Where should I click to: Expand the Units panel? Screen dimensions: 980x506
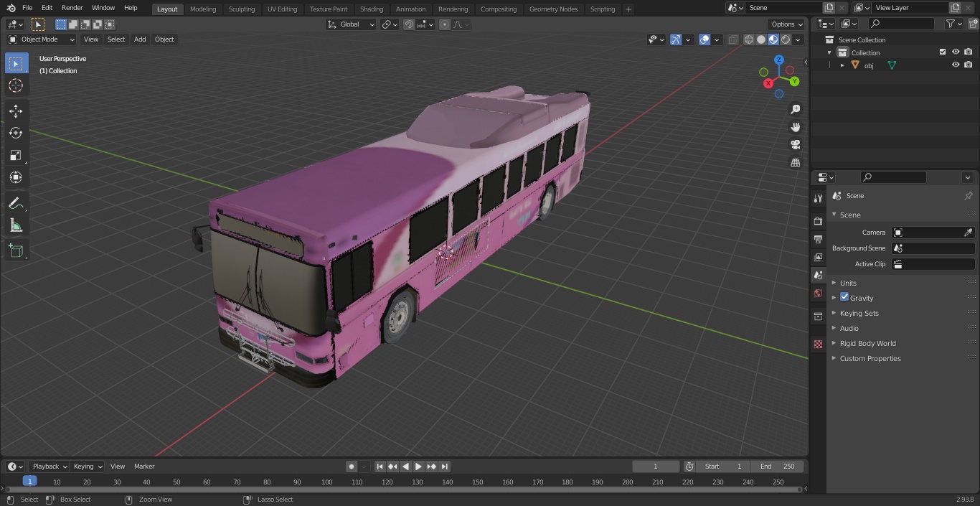point(848,283)
